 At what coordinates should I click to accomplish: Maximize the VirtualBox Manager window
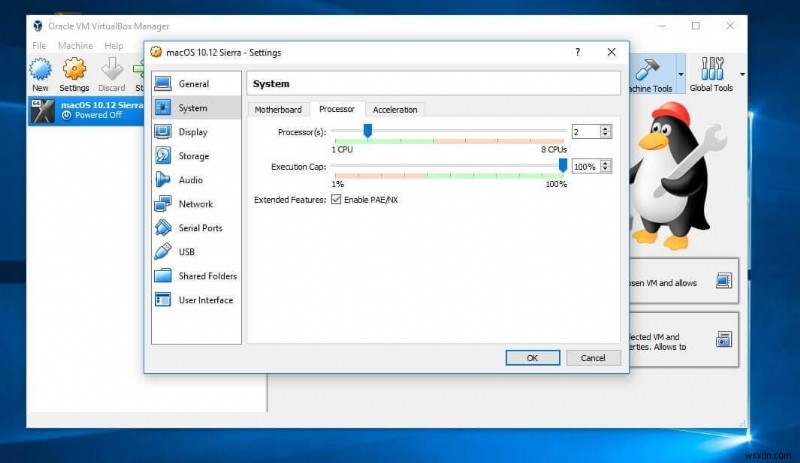point(695,26)
